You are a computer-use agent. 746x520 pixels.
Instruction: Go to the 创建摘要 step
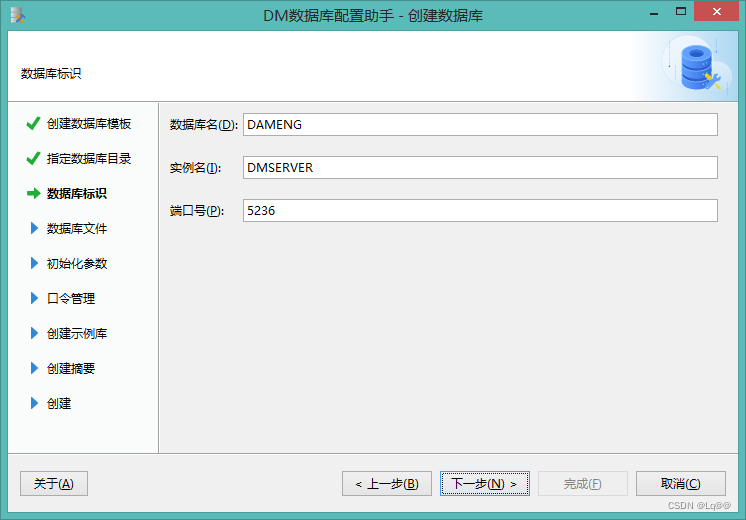point(71,368)
